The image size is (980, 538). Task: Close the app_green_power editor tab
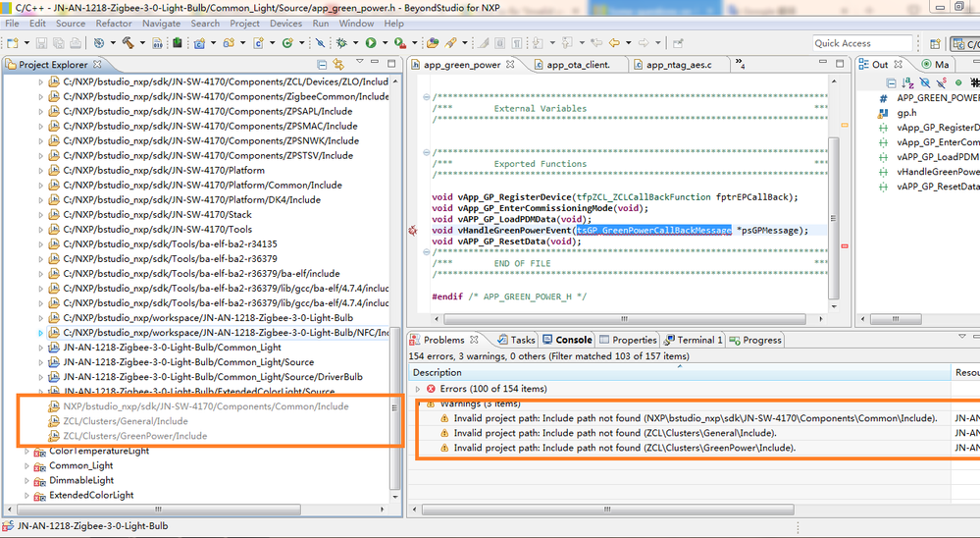coord(510,64)
